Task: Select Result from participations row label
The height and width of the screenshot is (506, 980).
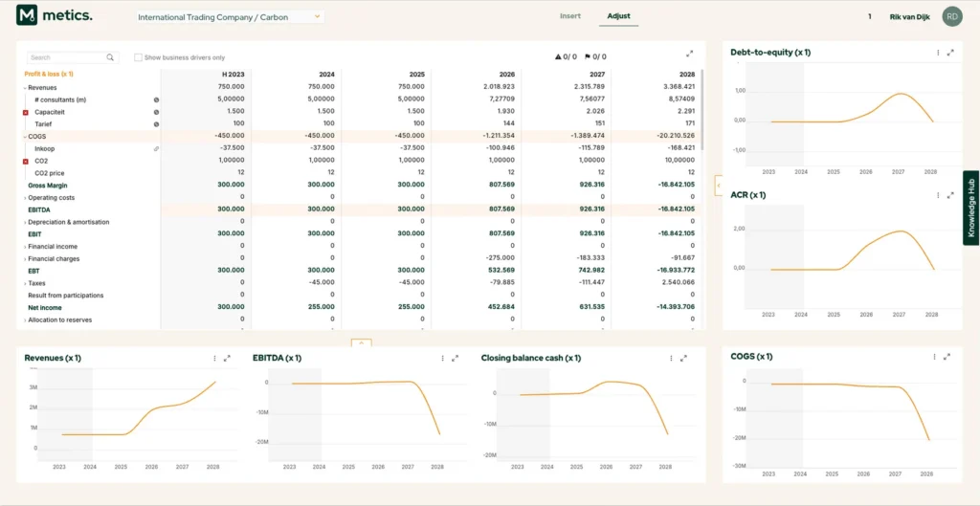Action: 66,296
